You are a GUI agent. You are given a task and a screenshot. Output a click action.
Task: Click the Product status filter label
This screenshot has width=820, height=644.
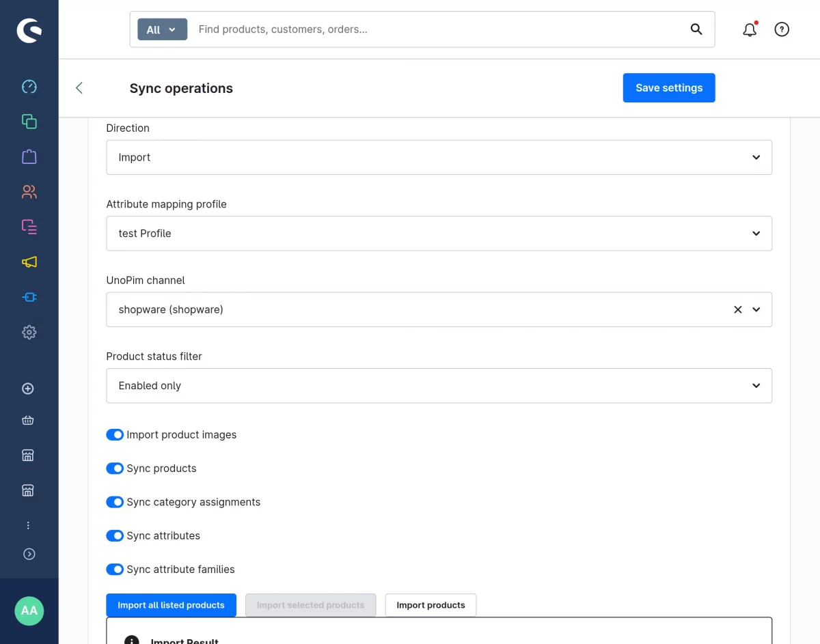coord(154,356)
